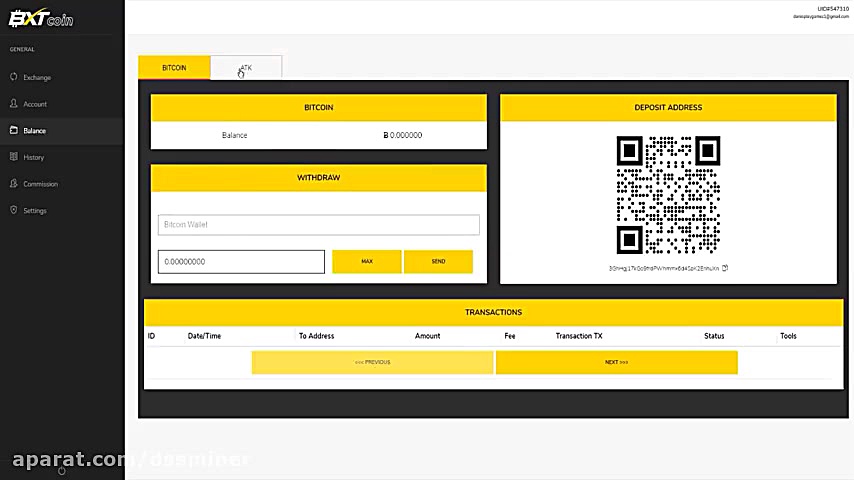This screenshot has width=854, height=480.
Task: Go to NEXT transactions page
Action: point(617,362)
